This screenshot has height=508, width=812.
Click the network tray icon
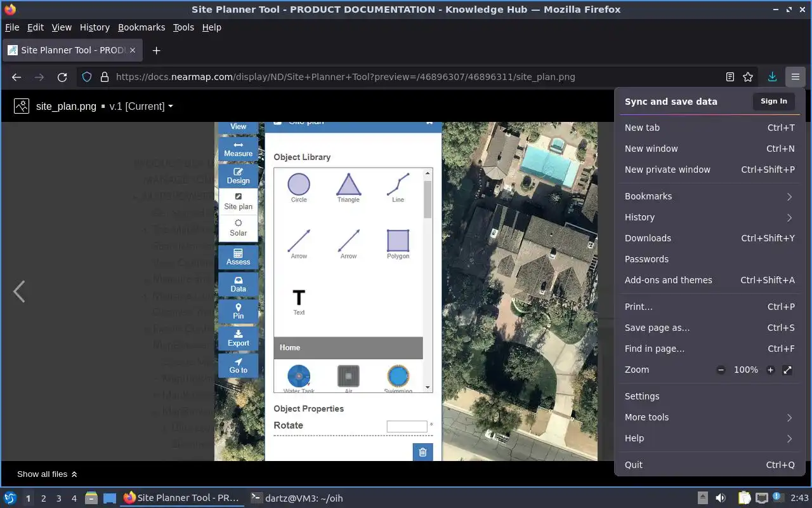click(x=762, y=498)
